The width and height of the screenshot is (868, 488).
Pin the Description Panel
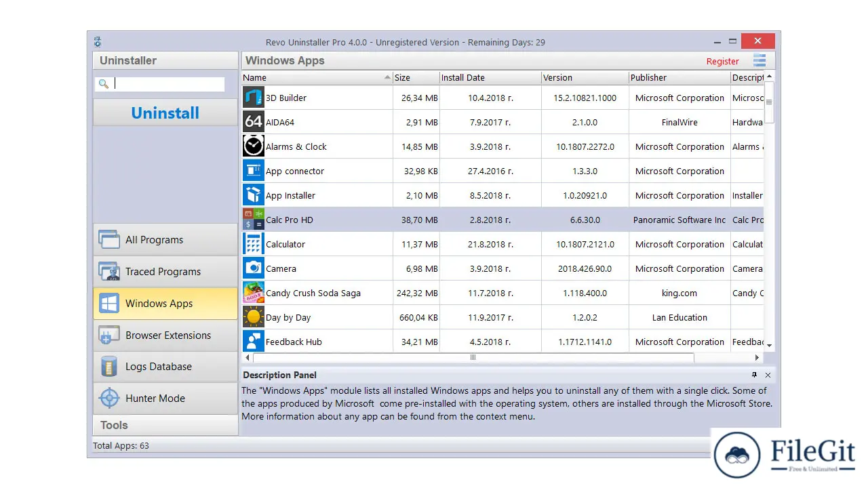(754, 375)
